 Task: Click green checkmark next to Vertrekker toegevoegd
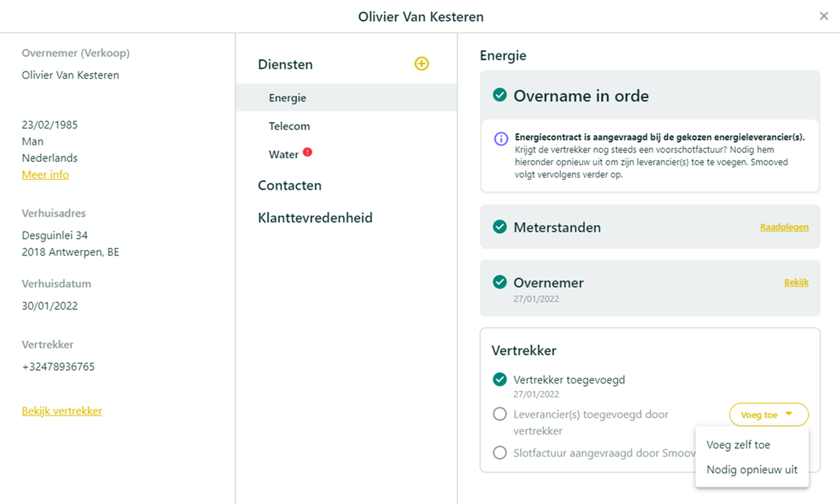pyautogui.click(x=500, y=379)
